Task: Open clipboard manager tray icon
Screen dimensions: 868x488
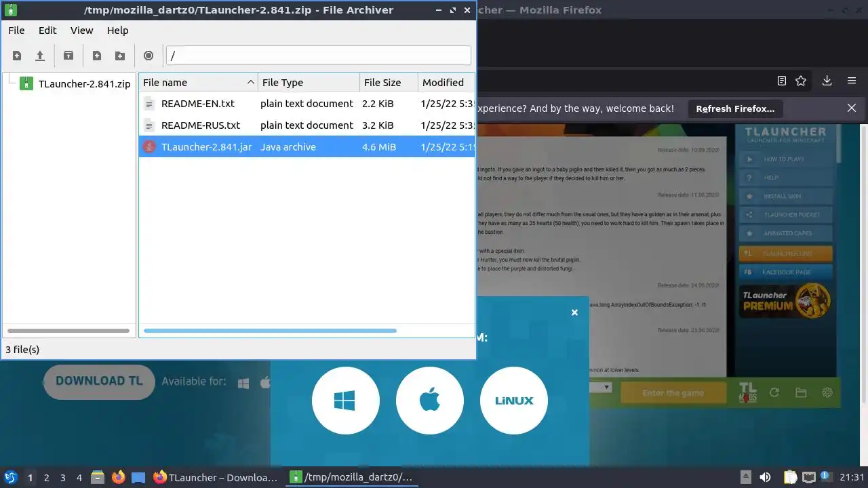Action: pos(790,477)
